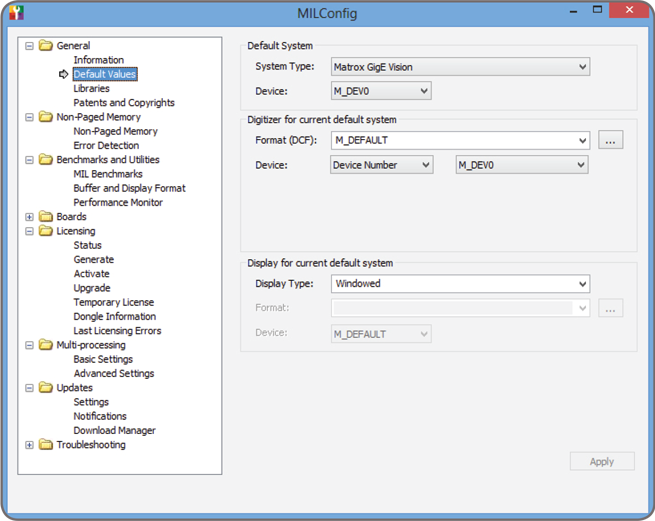Screen dimensions: 655x521
Task: Open the Temporary License page
Action: pyautogui.click(x=114, y=302)
